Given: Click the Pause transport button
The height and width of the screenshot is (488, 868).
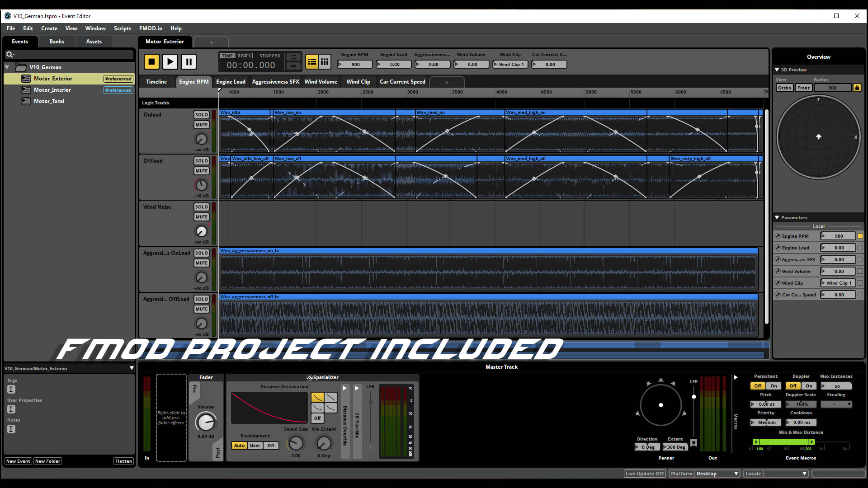Looking at the screenshot, I should 189,61.
